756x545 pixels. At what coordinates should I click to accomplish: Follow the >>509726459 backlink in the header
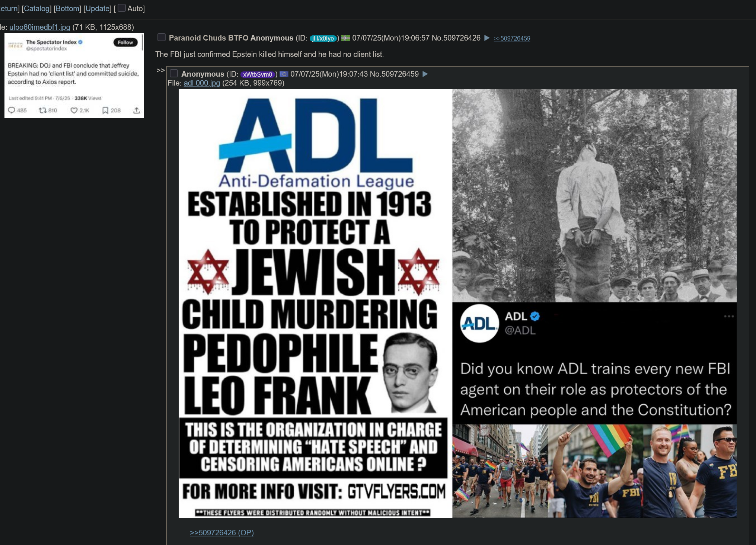click(512, 38)
